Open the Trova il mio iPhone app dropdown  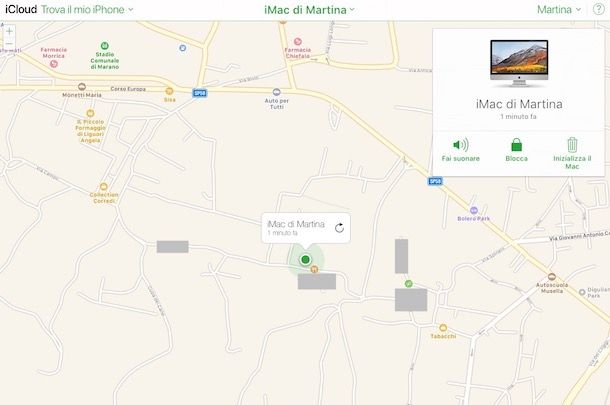(x=87, y=9)
